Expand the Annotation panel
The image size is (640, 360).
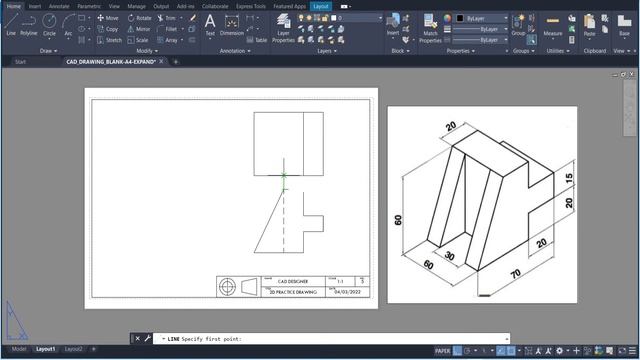tap(235, 51)
